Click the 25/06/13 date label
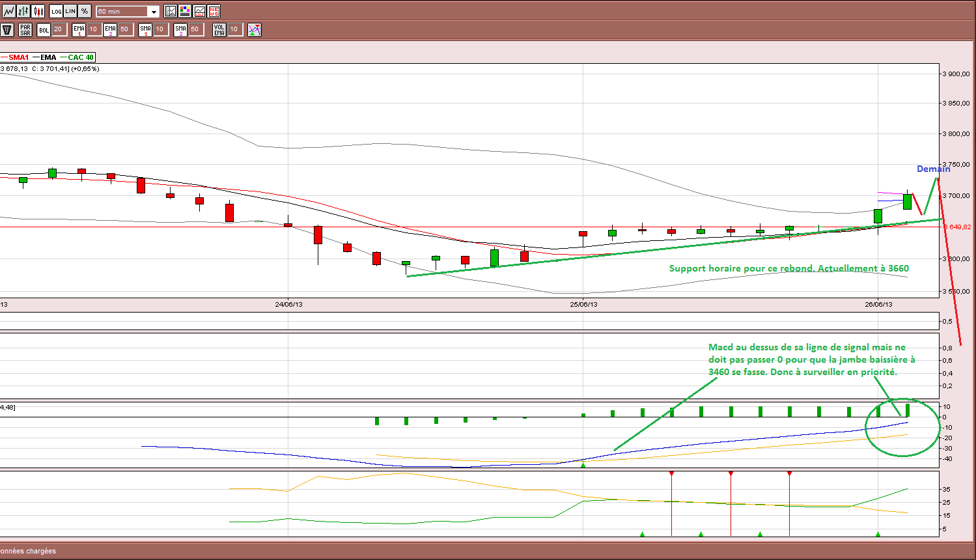This screenshot has width=976, height=560. 583,304
